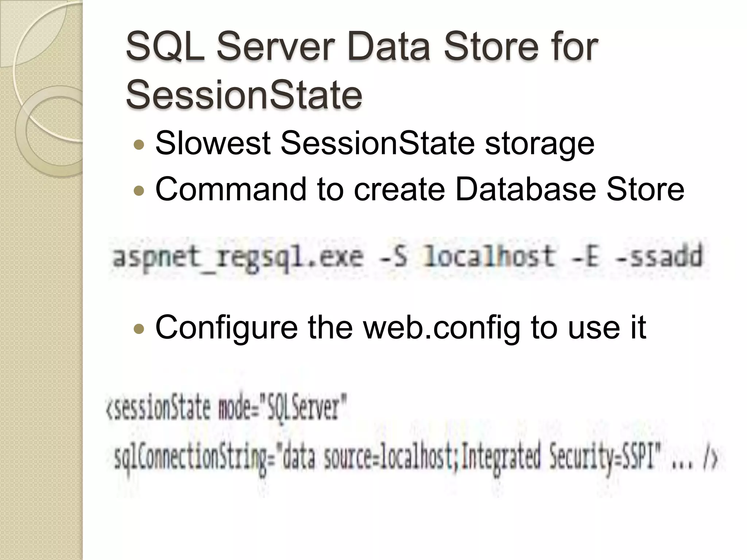
Task: Click the bullet dot before 'Command to create'
Action: (139, 190)
